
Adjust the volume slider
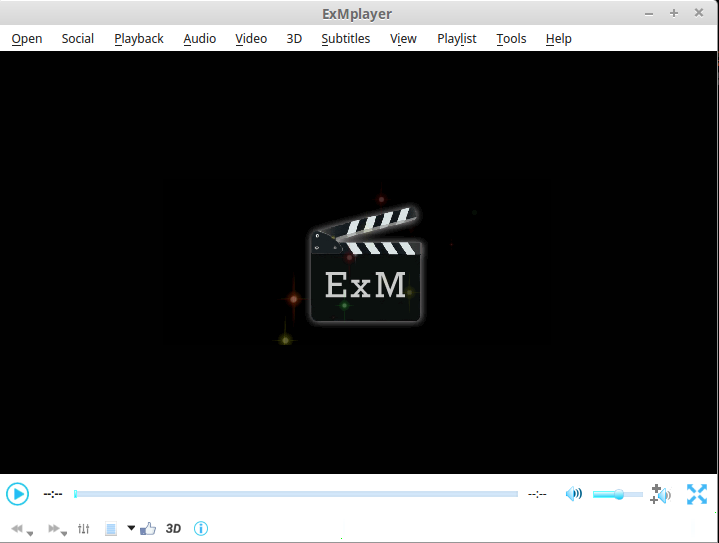[x=618, y=494]
